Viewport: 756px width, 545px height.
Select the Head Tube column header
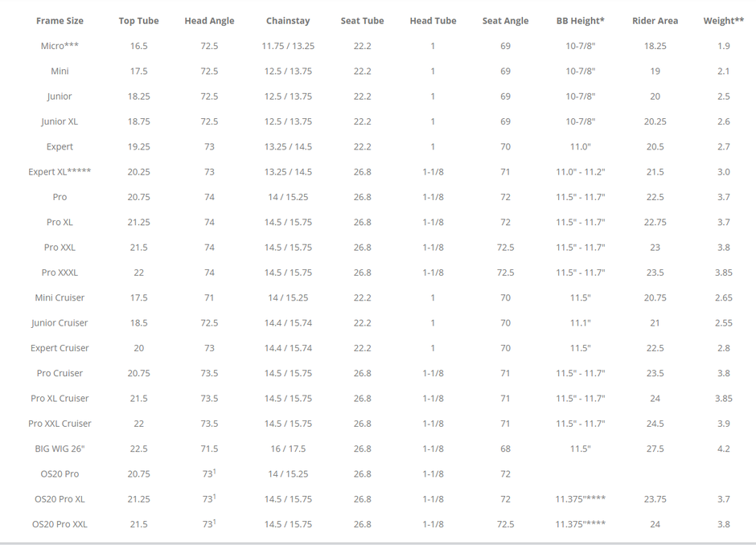click(433, 21)
